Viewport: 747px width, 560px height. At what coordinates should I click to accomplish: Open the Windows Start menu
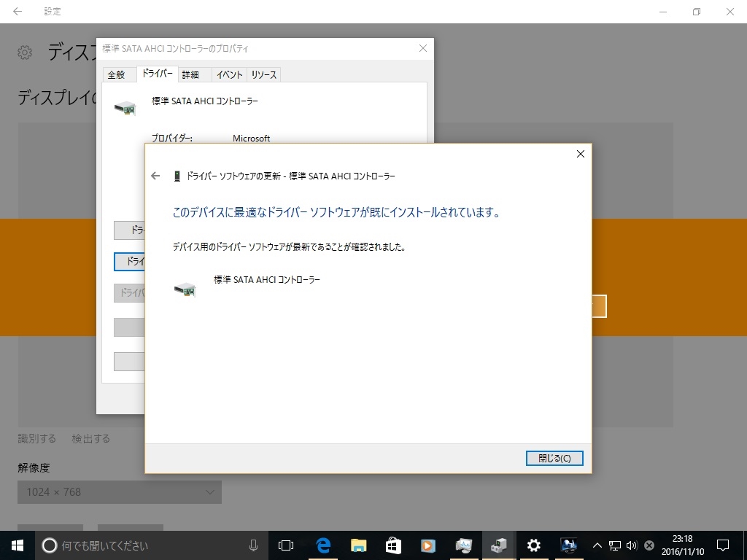click(x=18, y=545)
